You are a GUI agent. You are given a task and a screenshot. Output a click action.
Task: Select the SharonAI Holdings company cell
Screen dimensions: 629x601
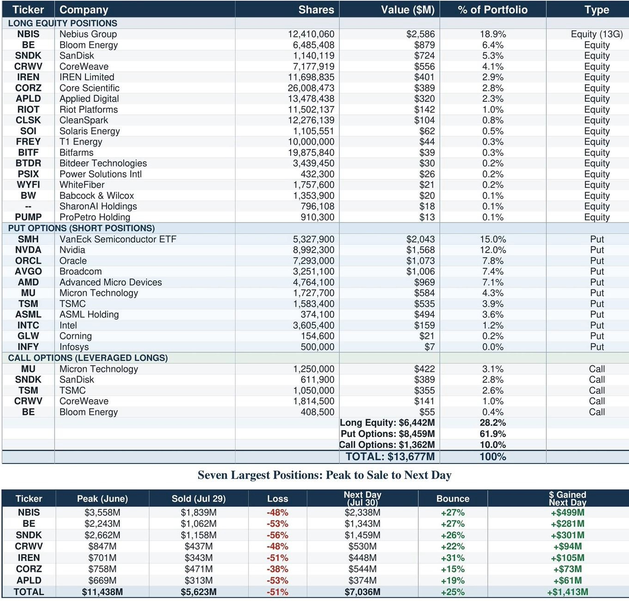point(98,206)
